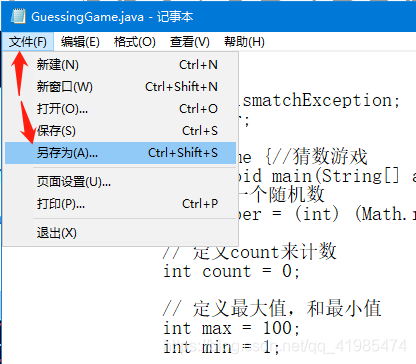Click 保存(S) in the file menu
Viewport: 416px width, 364px height.
click(x=120, y=131)
